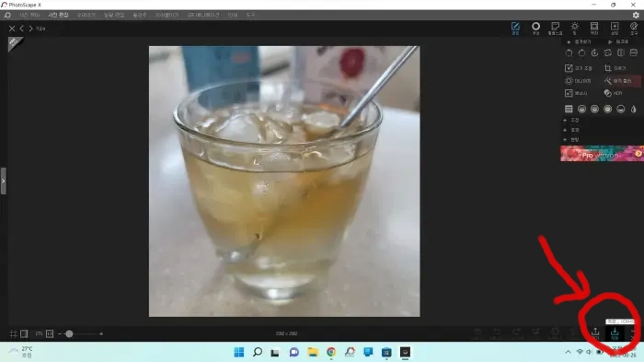Click the striped list icon in filter row

(x=569, y=109)
